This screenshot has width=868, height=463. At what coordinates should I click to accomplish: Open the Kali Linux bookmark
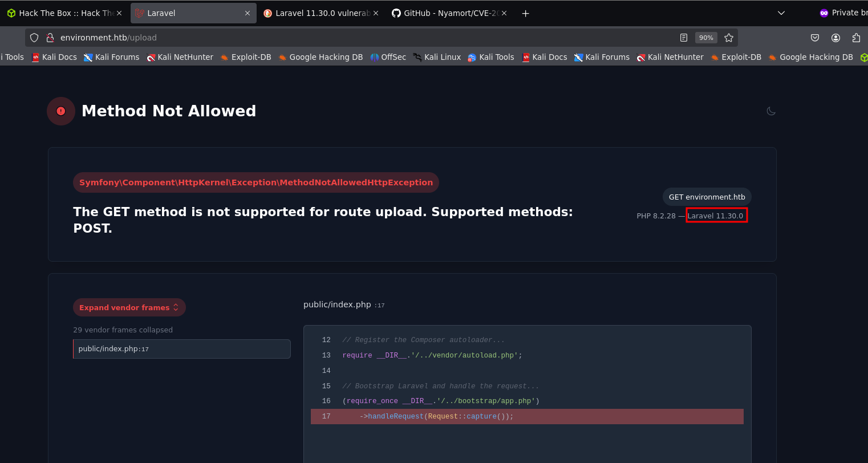pos(437,57)
